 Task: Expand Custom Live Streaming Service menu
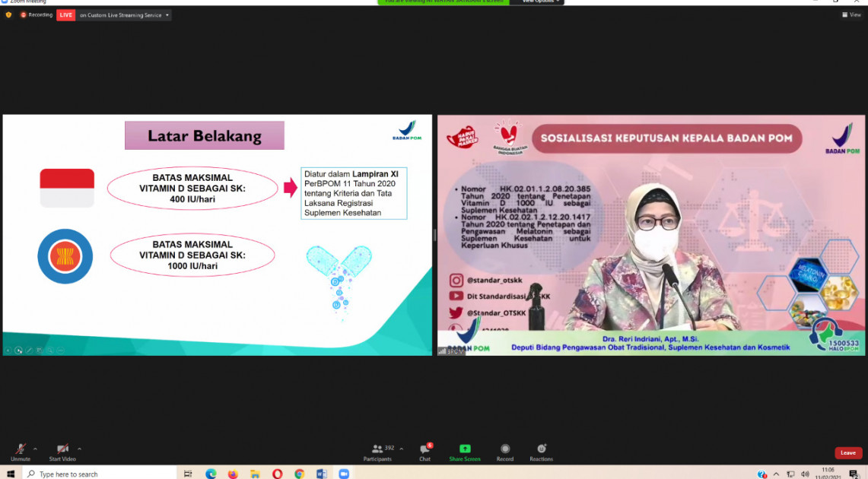click(124, 15)
